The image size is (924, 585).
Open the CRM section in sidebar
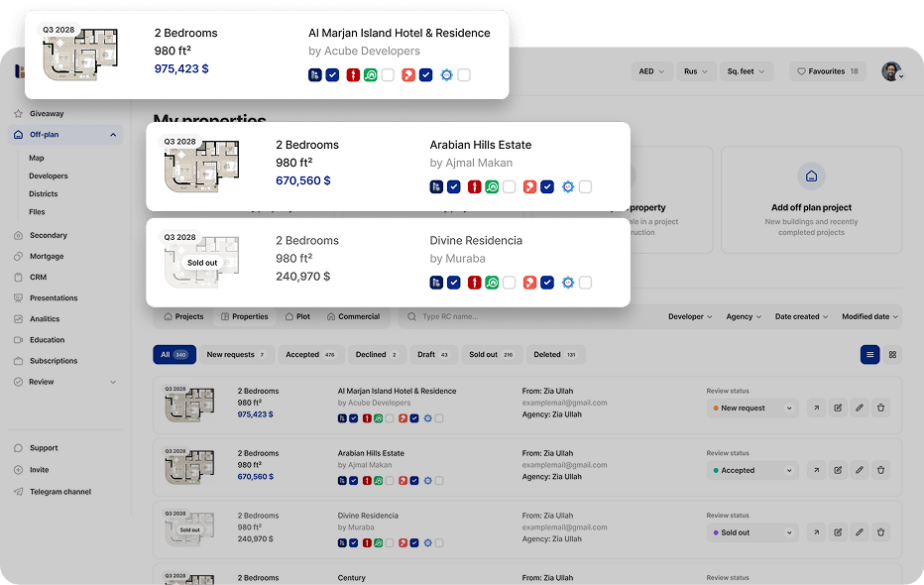pyautogui.click(x=38, y=277)
